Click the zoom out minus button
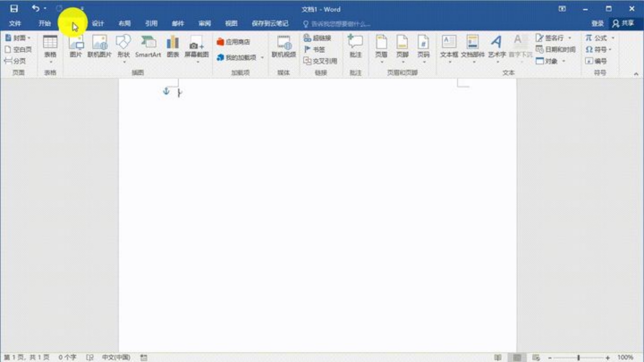 (x=550, y=357)
